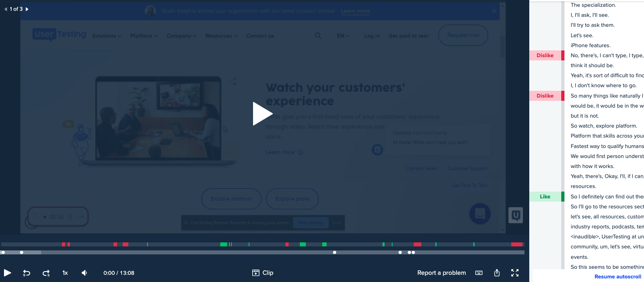Jump to transcript line "So watch, explore platform."
This screenshot has height=282, width=644.
coord(604,126)
